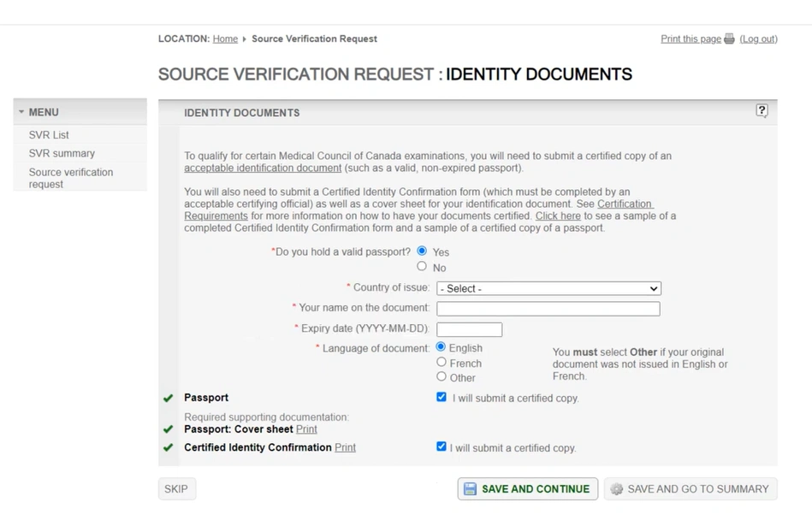
Task: Click the green checkmark beside Passport
Action: tap(168, 399)
